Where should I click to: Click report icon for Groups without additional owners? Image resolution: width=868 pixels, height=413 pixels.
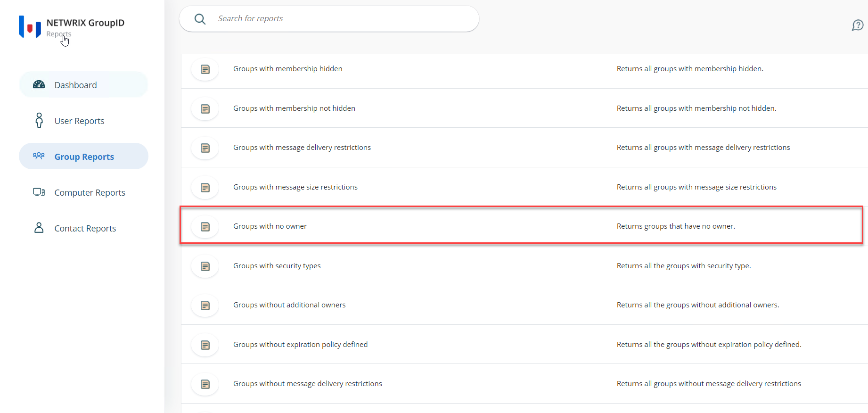coord(205,306)
